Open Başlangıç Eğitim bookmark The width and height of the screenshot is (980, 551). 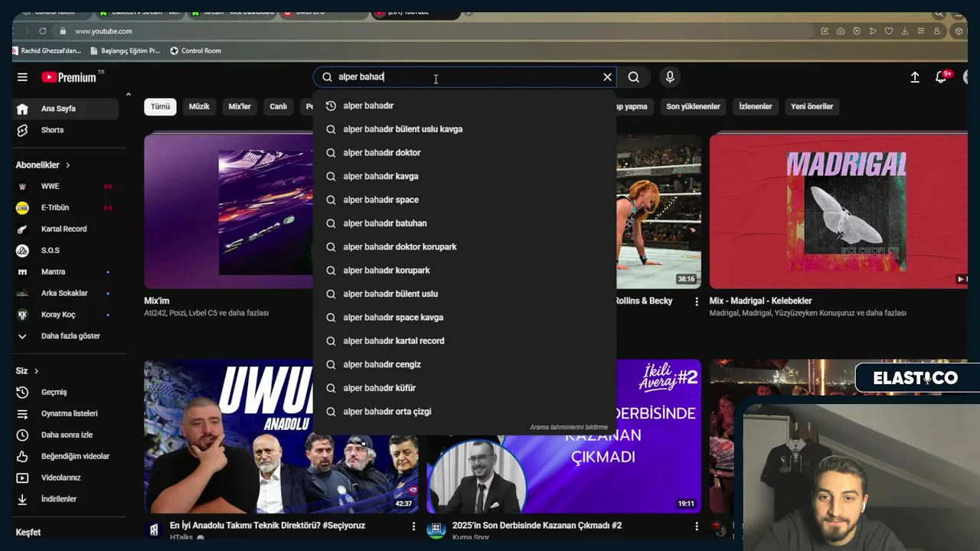point(124,51)
